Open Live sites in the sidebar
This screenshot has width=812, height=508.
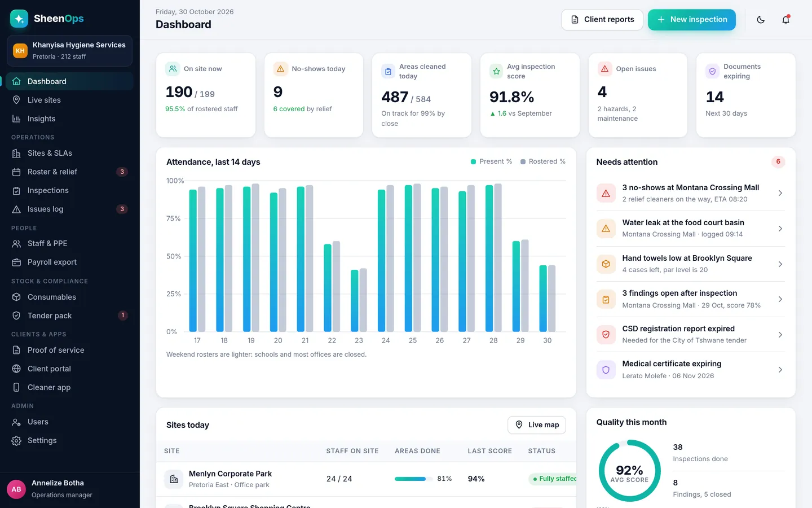pos(70,100)
